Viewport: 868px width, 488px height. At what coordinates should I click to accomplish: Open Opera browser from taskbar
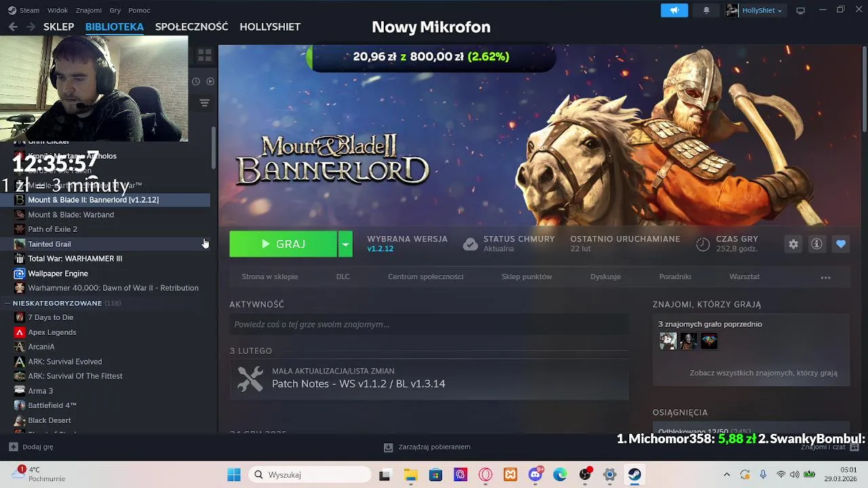[486, 474]
